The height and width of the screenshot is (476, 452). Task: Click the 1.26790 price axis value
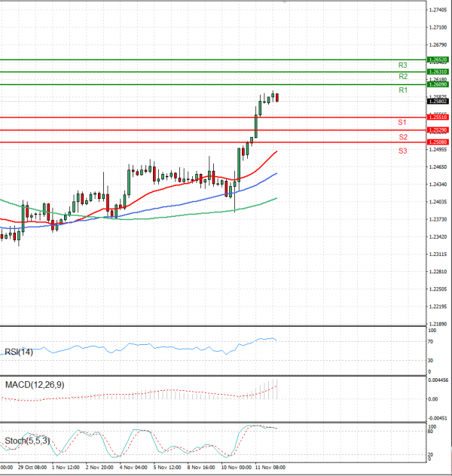(x=438, y=45)
